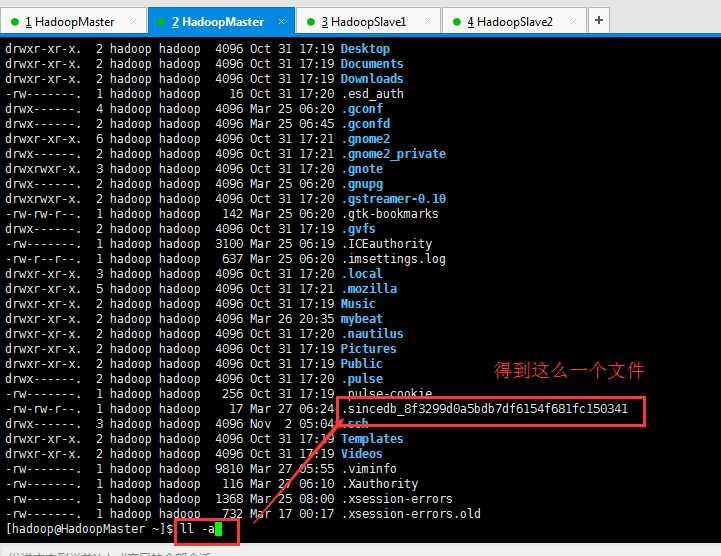Click the .mozilla directory name
This screenshot has width=721, height=556.
(x=369, y=289)
